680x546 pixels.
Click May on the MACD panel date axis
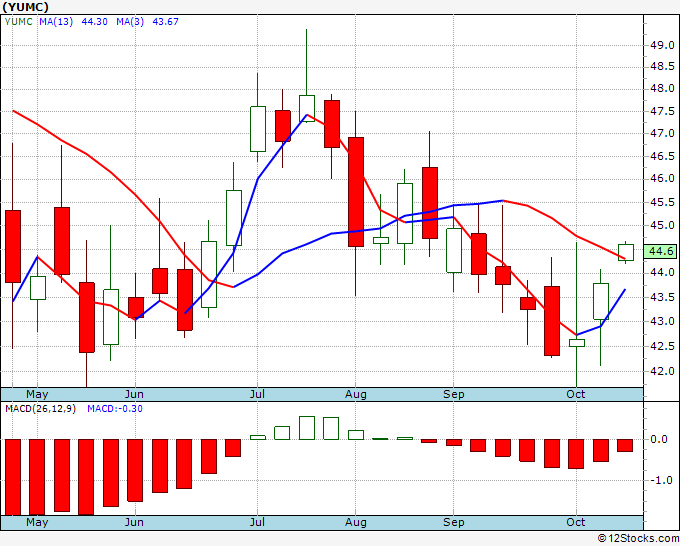(x=37, y=522)
